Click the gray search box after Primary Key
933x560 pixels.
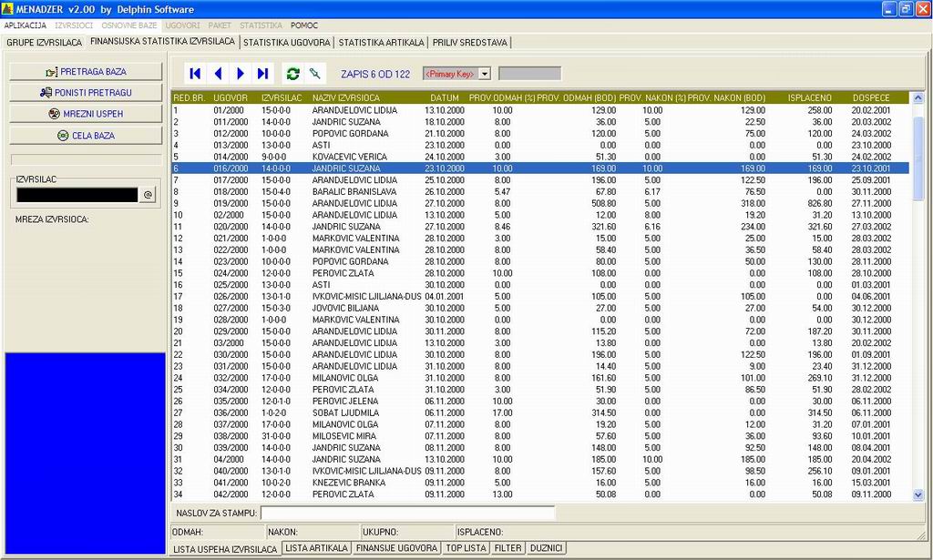pyautogui.click(x=529, y=74)
